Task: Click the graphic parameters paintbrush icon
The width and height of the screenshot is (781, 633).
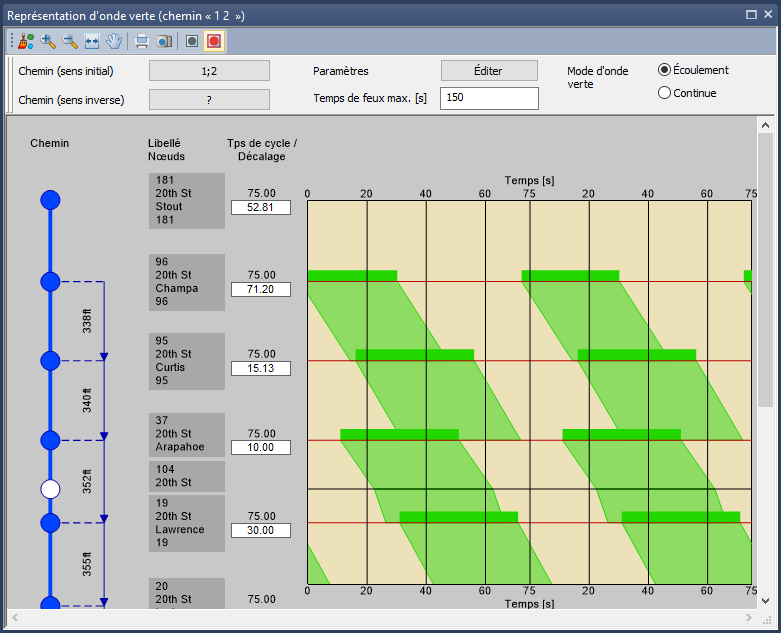Action: coord(25,41)
